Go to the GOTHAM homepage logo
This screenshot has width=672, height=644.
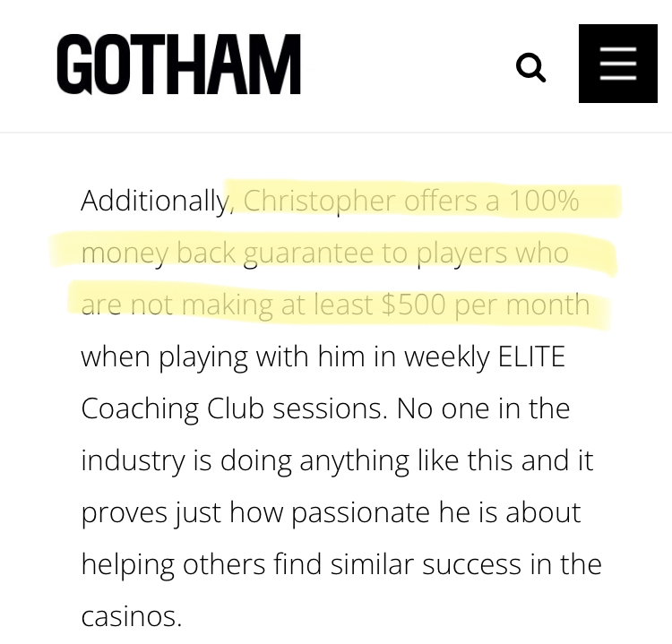[x=178, y=64]
